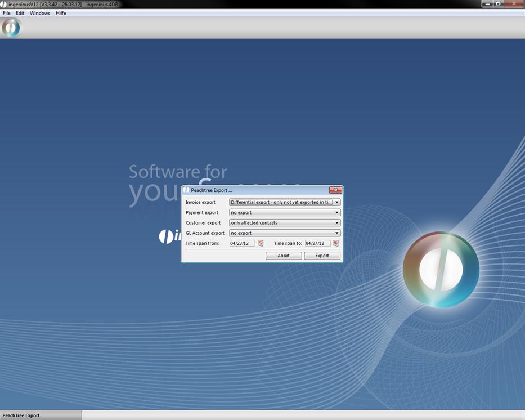Open the Payment export dropdown
Viewport: 525px width, 420px height.
(337, 212)
